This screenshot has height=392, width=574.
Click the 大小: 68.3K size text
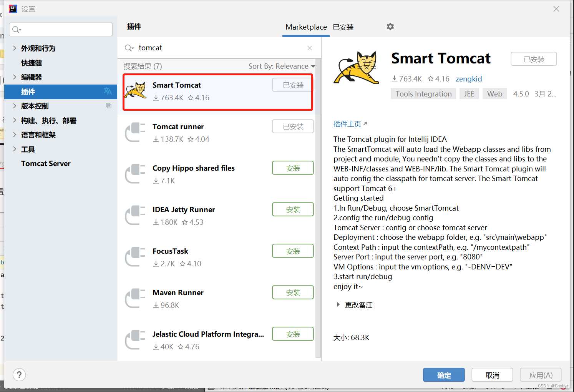click(351, 337)
